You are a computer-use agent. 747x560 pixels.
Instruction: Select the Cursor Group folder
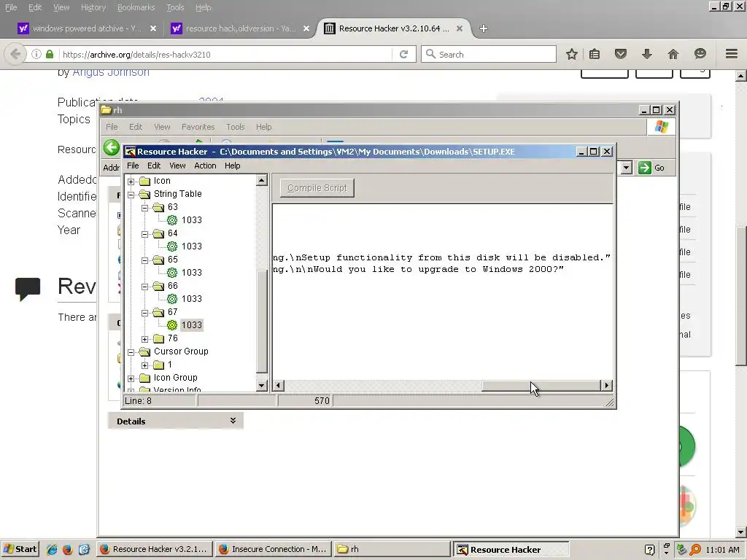pos(181,351)
